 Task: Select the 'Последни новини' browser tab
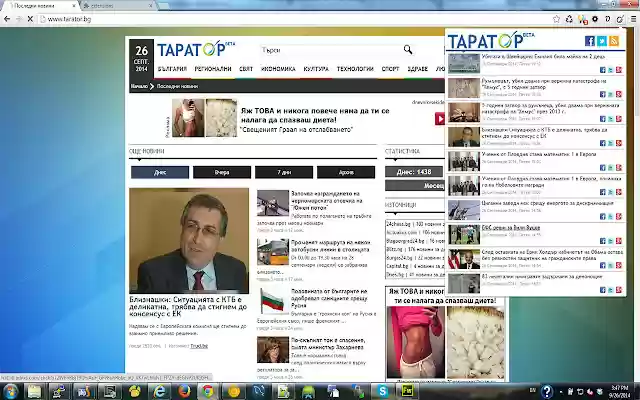point(41,6)
